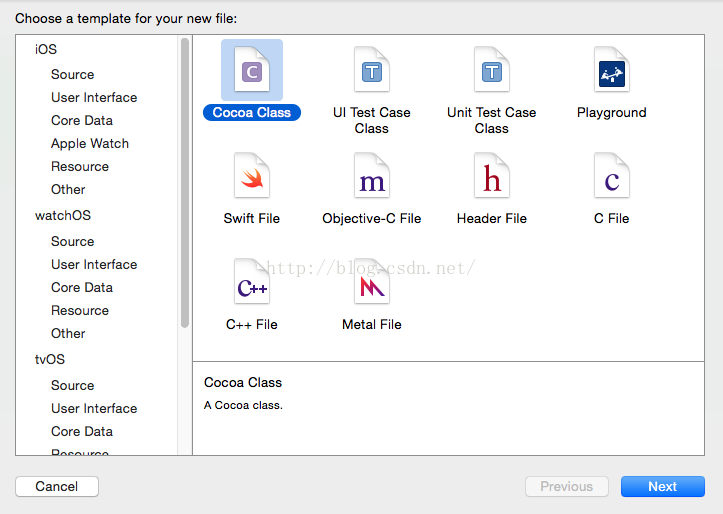Screen dimensions: 723x514
Task: Open User Interface under watchOS
Action: [x=94, y=264]
